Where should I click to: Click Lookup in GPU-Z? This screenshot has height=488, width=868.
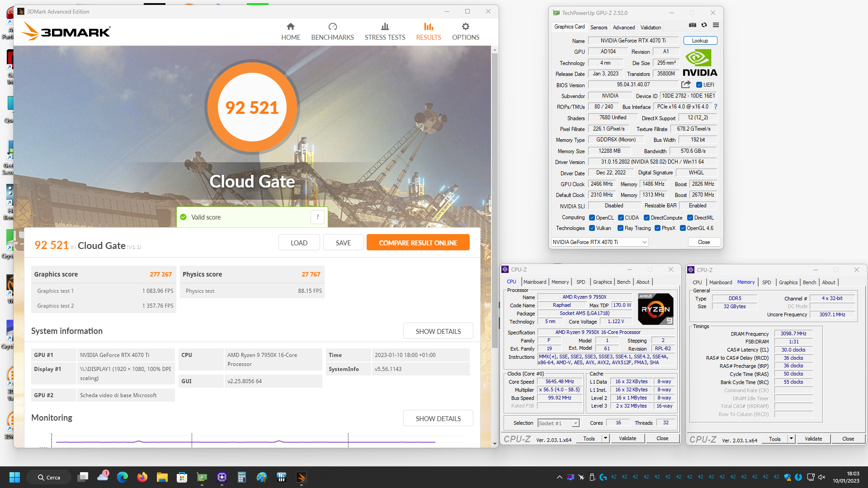pyautogui.click(x=700, y=41)
